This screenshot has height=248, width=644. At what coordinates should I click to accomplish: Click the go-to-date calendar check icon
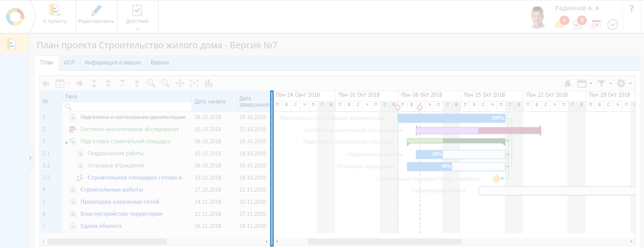[x=60, y=83]
